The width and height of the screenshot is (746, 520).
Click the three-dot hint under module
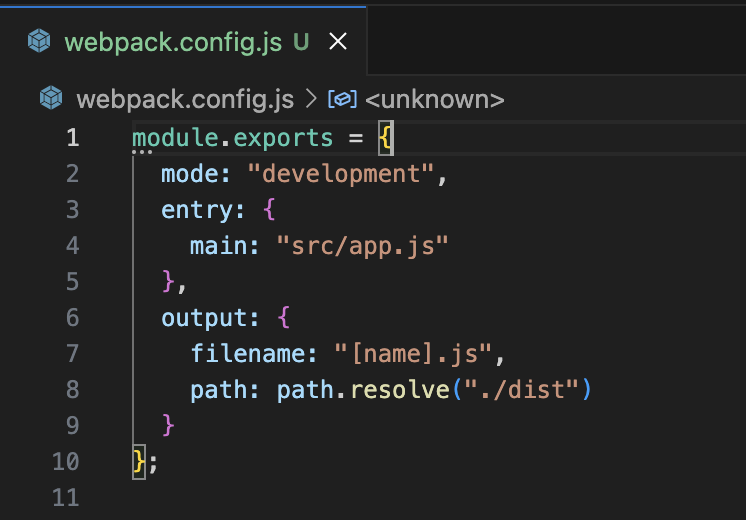[x=142, y=152]
